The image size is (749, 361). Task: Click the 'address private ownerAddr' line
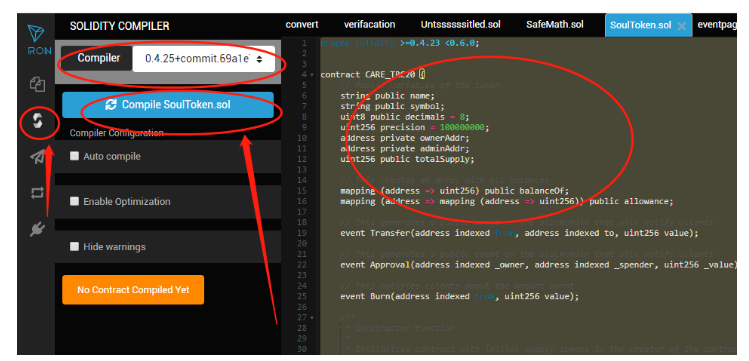tap(405, 138)
